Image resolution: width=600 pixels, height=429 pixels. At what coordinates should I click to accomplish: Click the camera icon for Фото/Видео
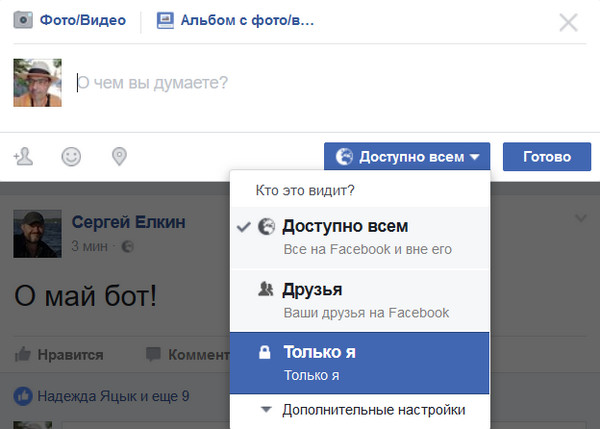coord(23,19)
